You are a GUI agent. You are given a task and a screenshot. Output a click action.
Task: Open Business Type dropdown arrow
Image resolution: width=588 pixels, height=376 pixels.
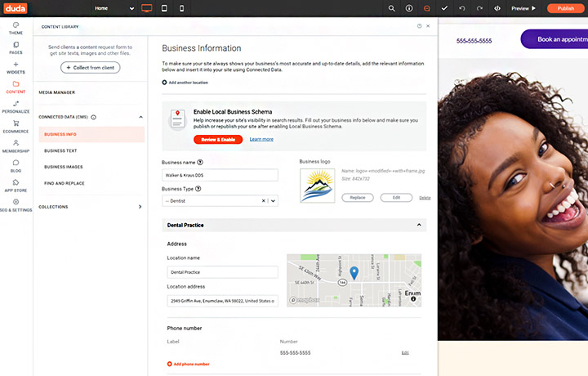pyautogui.click(x=273, y=201)
